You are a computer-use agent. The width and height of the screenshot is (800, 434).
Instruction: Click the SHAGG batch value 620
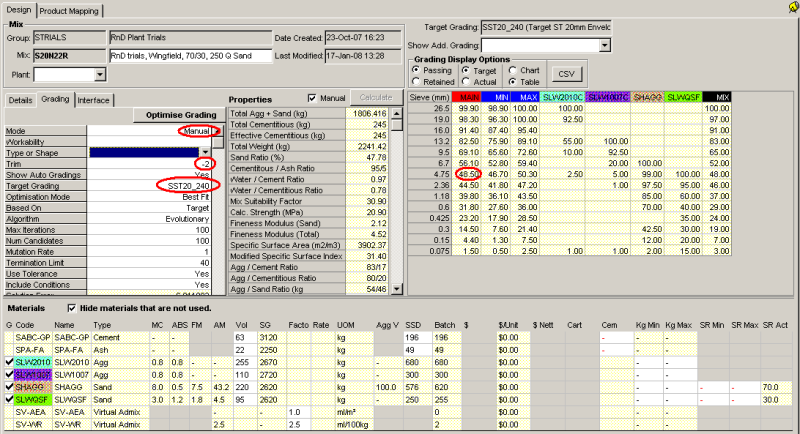click(447, 387)
